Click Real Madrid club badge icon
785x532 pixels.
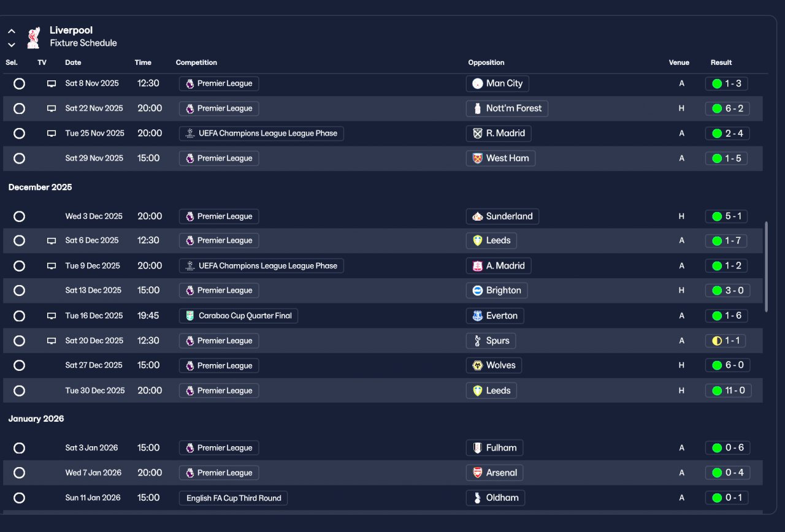click(x=478, y=134)
